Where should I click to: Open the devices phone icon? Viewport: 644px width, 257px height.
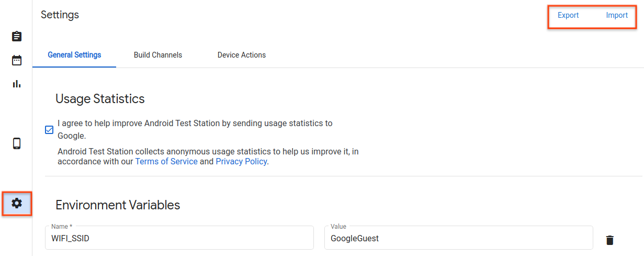17,143
